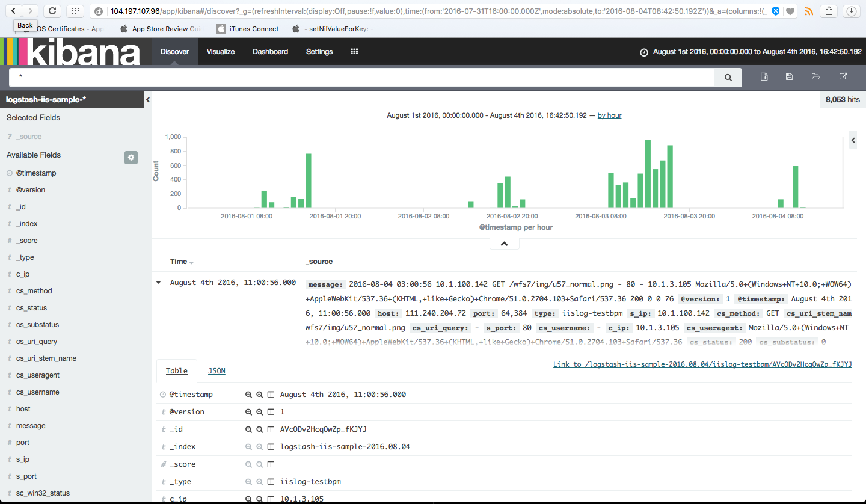Save the current search
Image resolution: width=866 pixels, height=504 pixels.
click(x=790, y=77)
